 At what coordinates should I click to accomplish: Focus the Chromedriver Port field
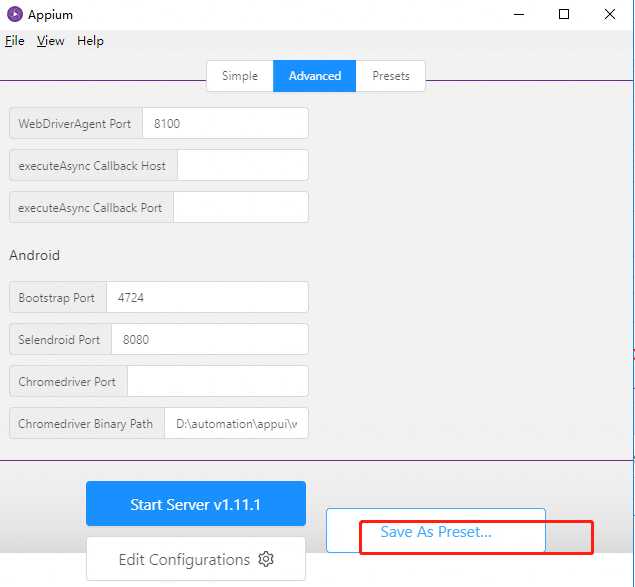[x=217, y=382]
